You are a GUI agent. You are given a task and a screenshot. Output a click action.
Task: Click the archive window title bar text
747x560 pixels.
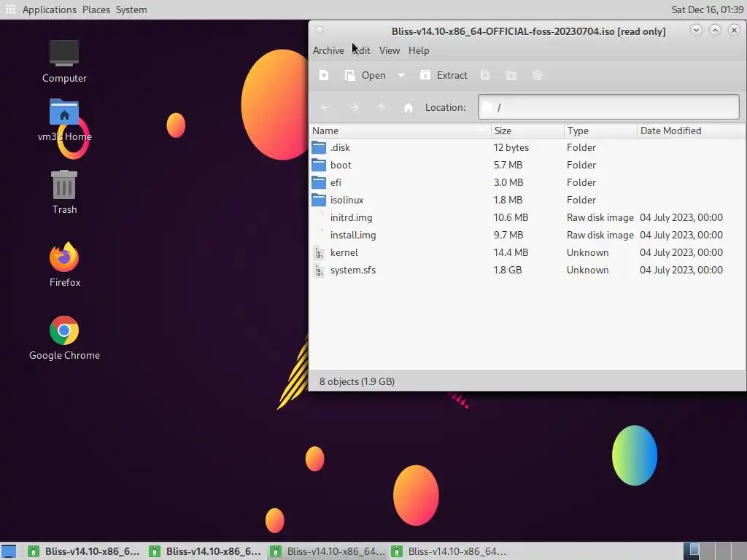coord(528,31)
